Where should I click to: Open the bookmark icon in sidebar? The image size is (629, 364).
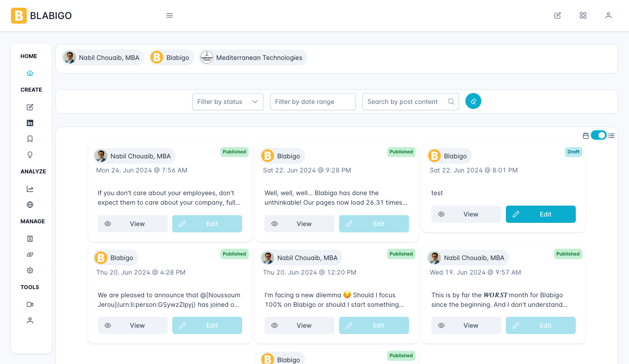(30, 139)
